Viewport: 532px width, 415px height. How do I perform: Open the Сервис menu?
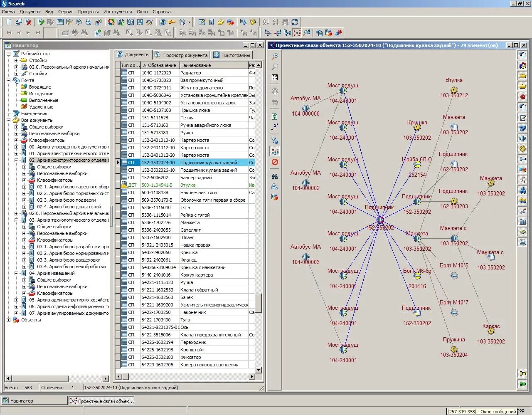coord(66,12)
